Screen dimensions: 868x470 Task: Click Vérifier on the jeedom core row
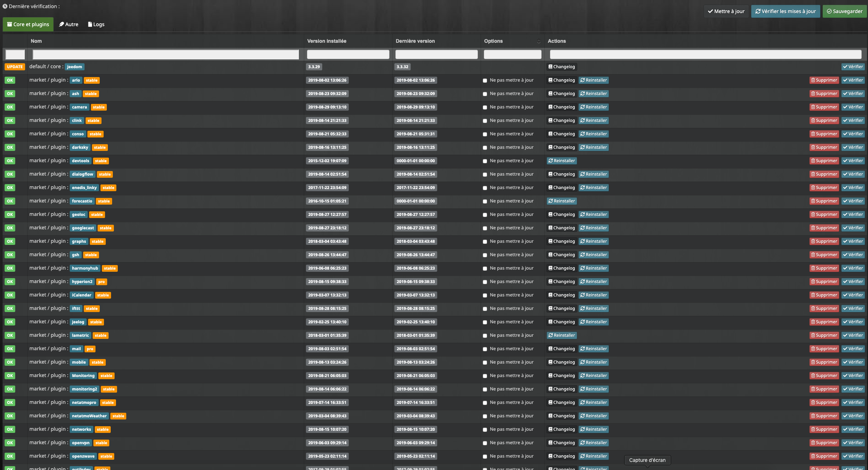[x=853, y=67]
